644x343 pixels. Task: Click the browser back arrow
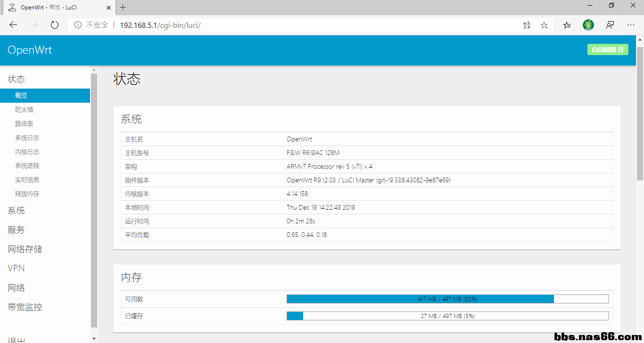click(x=13, y=25)
